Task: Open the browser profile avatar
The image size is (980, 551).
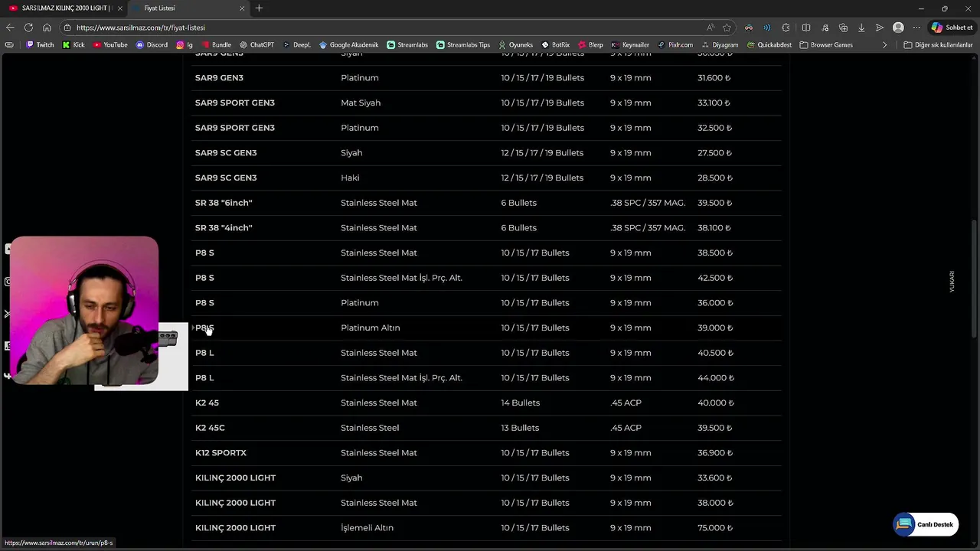Action: click(x=898, y=28)
